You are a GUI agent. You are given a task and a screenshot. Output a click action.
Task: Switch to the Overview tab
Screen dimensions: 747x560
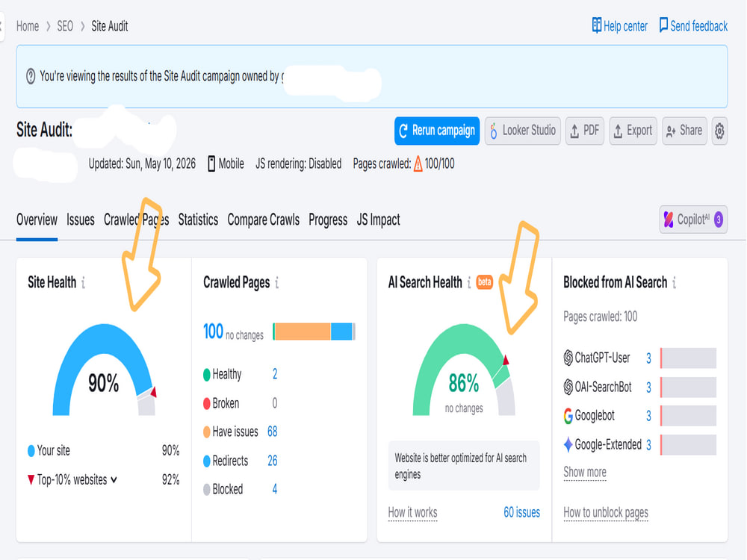point(37,220)
